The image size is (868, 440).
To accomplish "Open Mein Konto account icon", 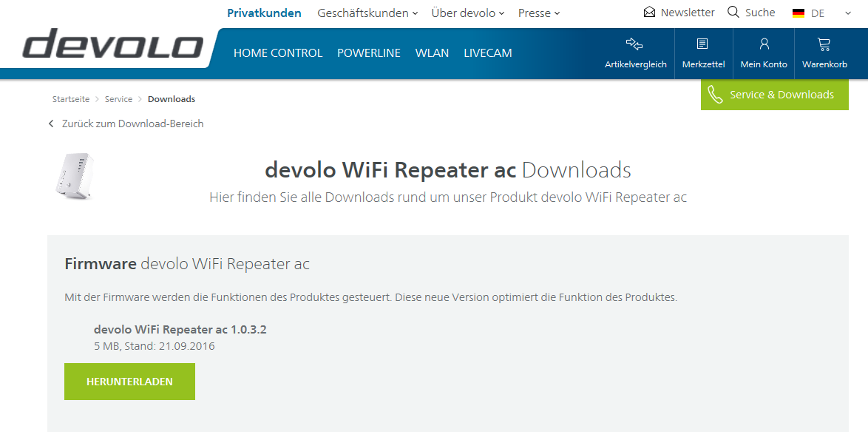I will (764, 44).
